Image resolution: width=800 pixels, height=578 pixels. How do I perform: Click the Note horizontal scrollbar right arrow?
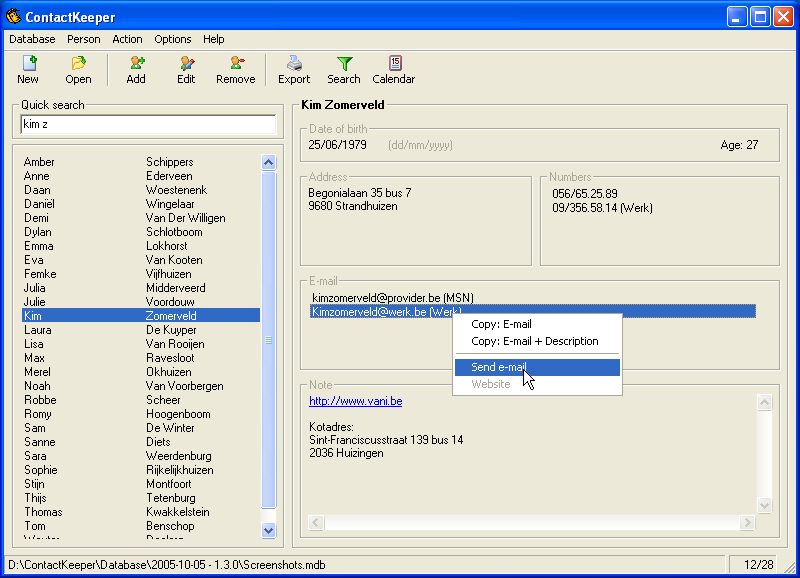[x=747, y=523]
